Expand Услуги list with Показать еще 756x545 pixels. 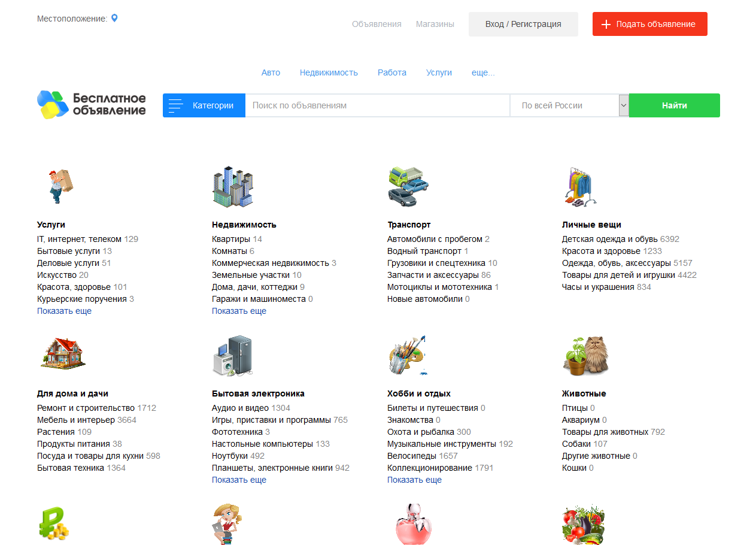click(x=64, y=311)
